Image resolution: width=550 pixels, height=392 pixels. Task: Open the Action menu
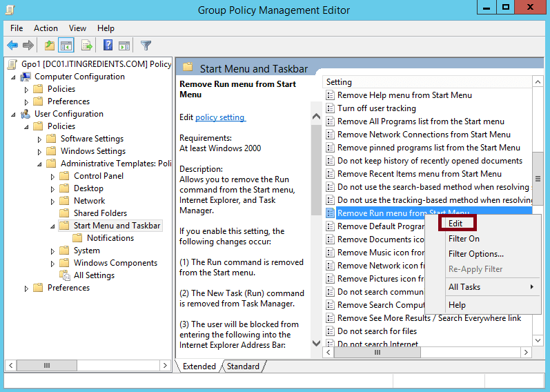pyautogui.click(x=46, y=28)
